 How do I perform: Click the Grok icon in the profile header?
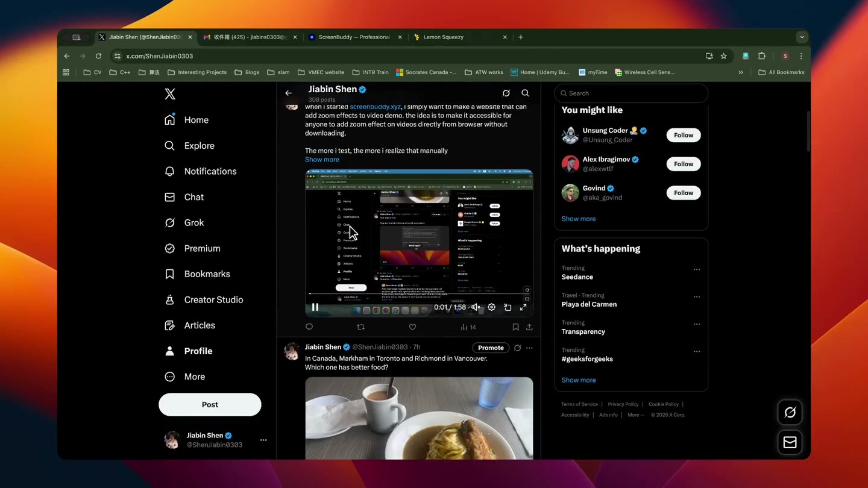(x=506, y=93)
